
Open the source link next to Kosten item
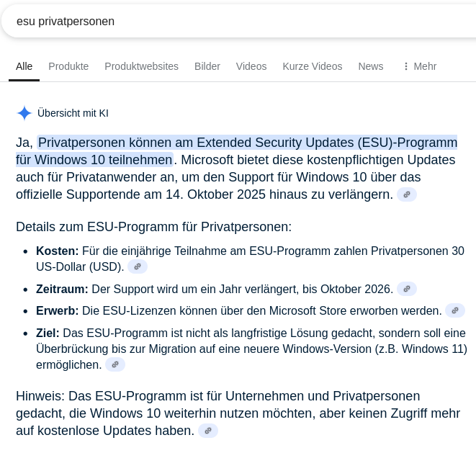point(138,266)
